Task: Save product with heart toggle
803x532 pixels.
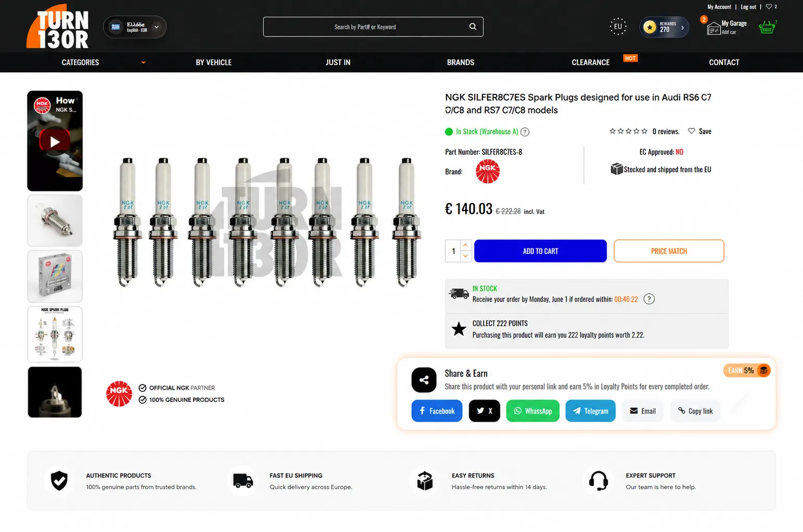Action: (x=699, y=131)
